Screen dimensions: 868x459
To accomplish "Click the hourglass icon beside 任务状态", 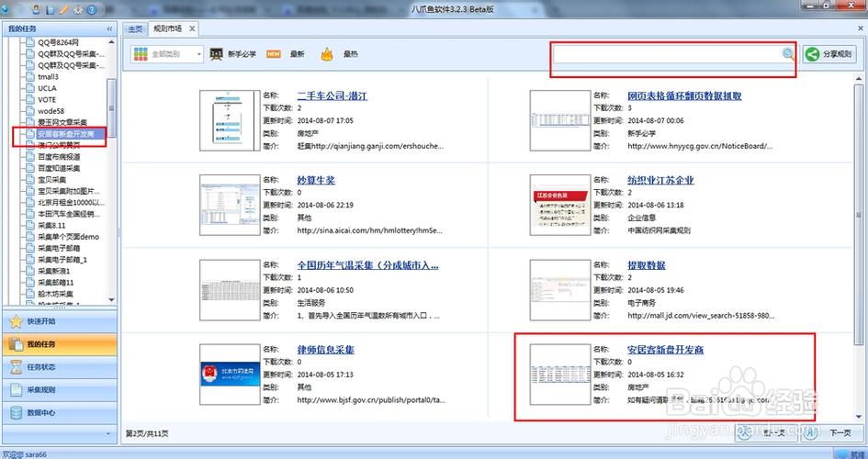I will click(x=17, y=366).
